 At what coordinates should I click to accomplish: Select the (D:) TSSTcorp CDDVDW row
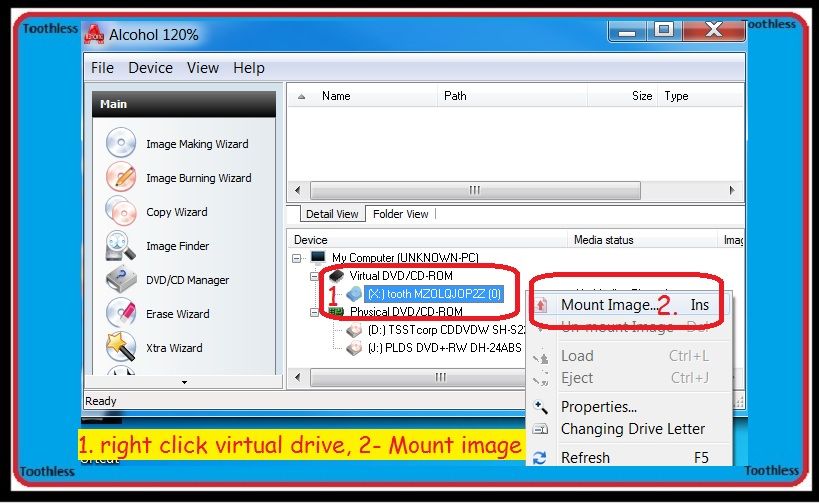pyautogui.click(x=446, y=330)
